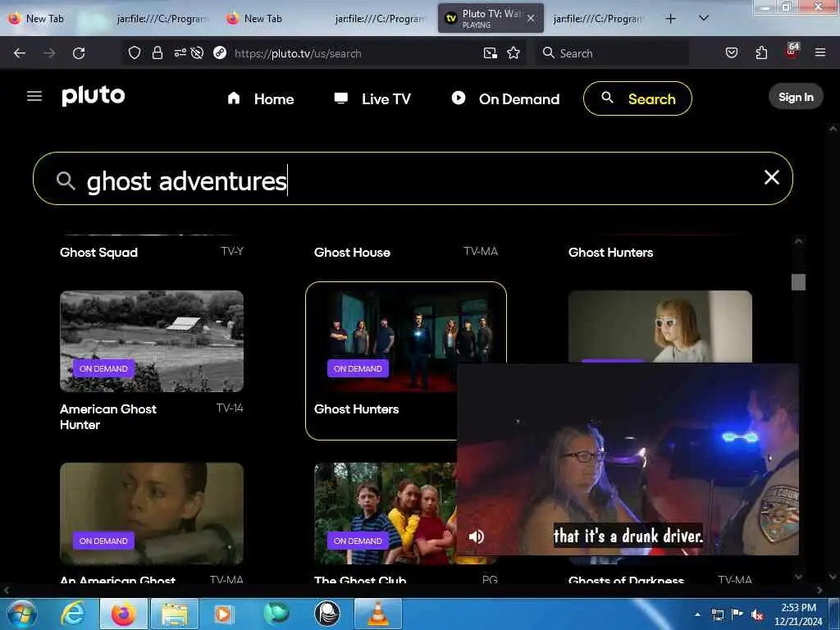Open the Pluto hamburger menu
Viewport: 840px width, 630px height.
[x=34, y=96]
